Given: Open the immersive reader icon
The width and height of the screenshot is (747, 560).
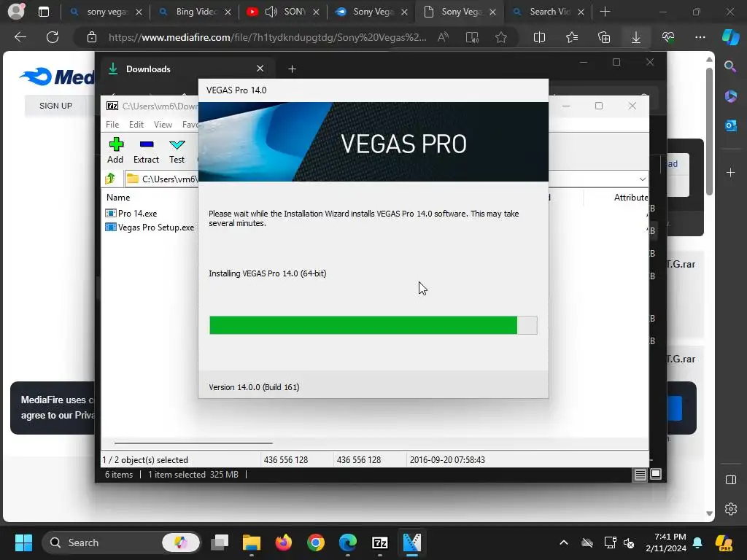Looking at the screenshot, I should [472, 37].
